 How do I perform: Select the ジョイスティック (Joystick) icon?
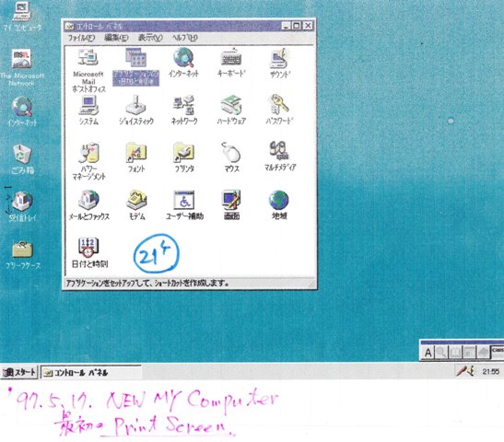[x=135, y=105]
